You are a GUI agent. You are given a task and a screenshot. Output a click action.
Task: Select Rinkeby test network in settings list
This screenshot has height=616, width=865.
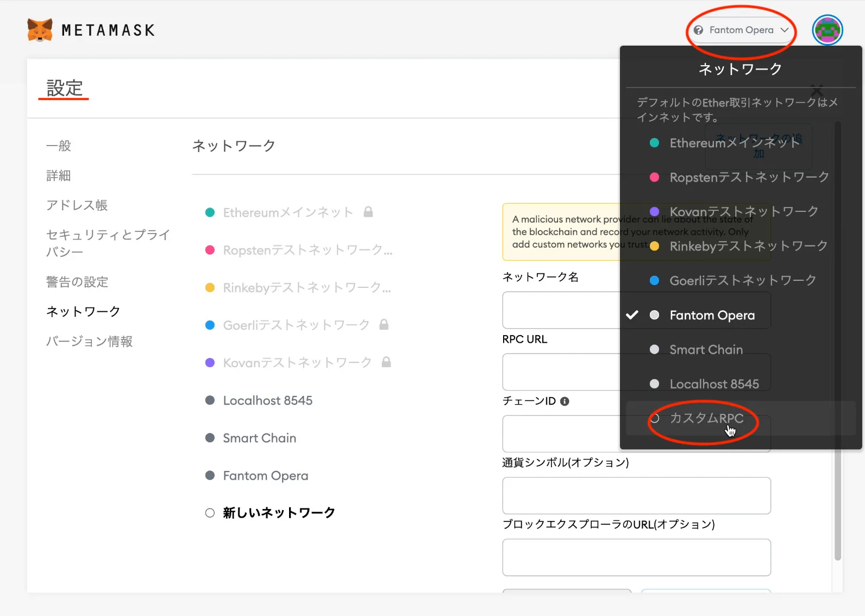click(298, 287)
